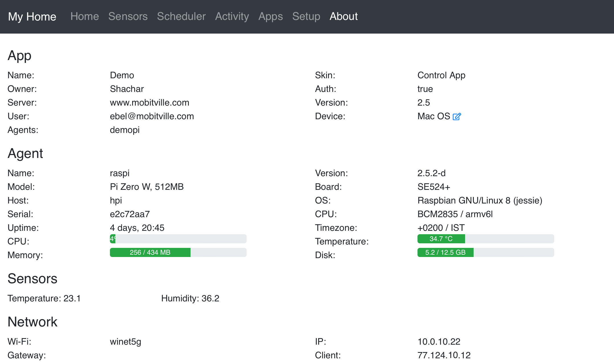
Task: Click the Disk 5.2 / 12.5 GB bar
Action: coord(445,252)
